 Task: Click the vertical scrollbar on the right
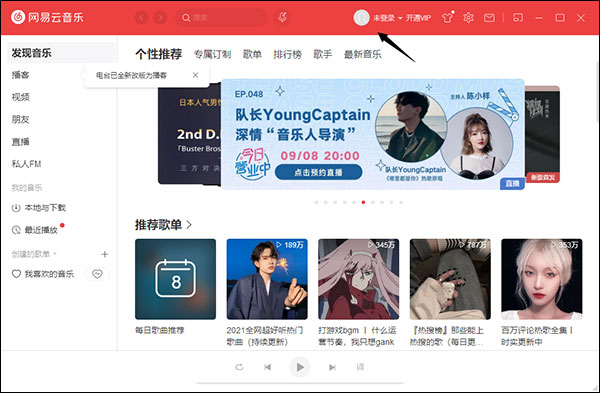(x=598, y=92)
